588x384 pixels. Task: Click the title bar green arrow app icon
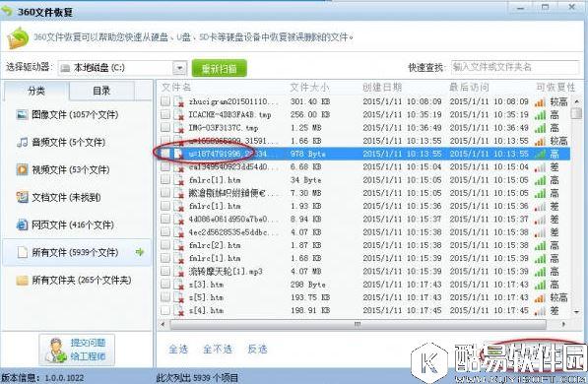click(6, 11)
